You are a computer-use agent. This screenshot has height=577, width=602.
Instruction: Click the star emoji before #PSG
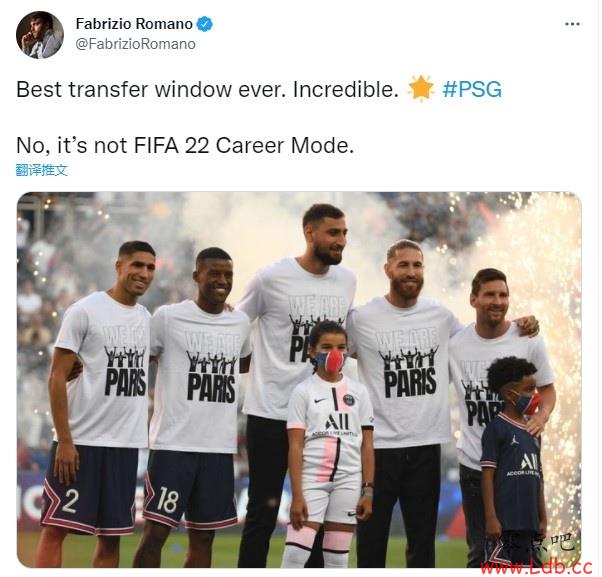pos(420,89)
